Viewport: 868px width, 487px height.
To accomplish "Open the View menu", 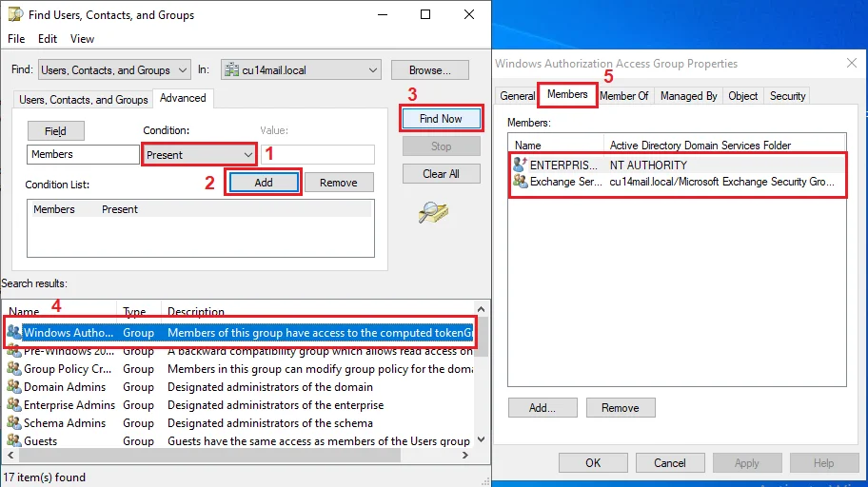I will [x=82, y=39].
